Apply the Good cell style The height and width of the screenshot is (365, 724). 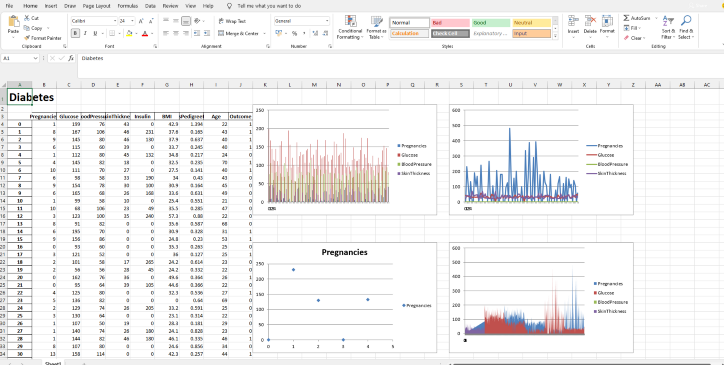(491, 23)
